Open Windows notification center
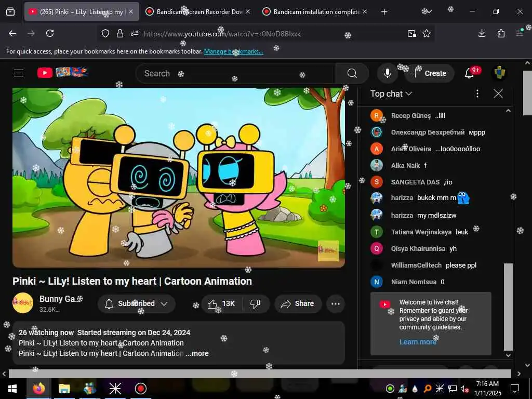Screen dimensions: 532x399 point(515,389)
